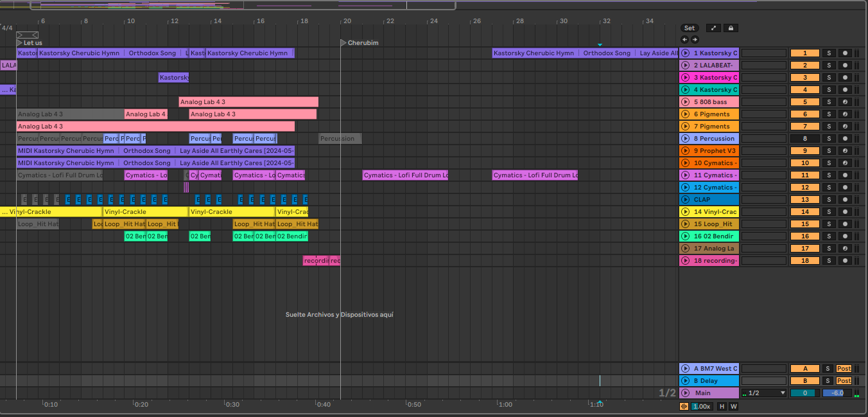Toggle track activator 18
This screenshot has height=417, width=868.
(x=804, y=261)
